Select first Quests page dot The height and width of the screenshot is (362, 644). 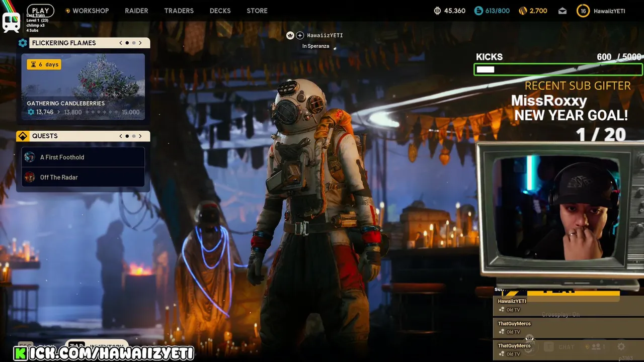point(127,136)
